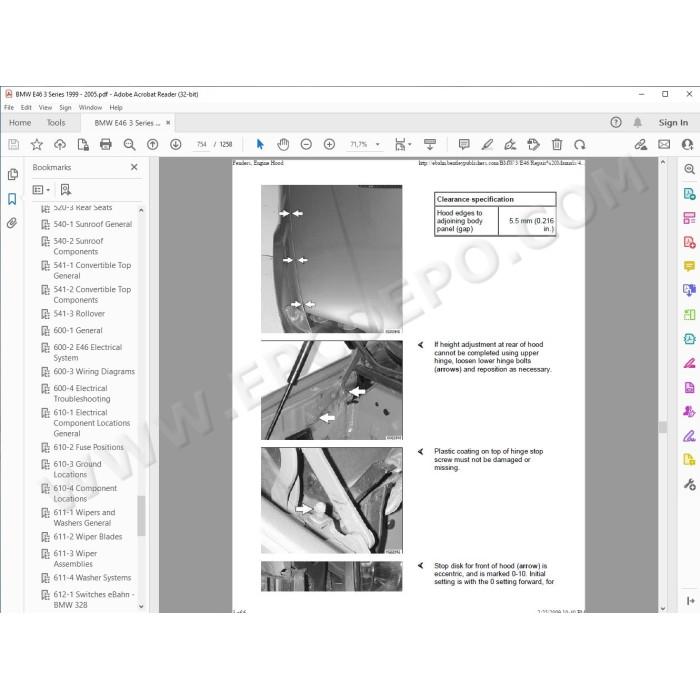The height and width of the screenshot is (700, 700).
Task: Open the fit page options dropdown
Action: coord(403,144)
